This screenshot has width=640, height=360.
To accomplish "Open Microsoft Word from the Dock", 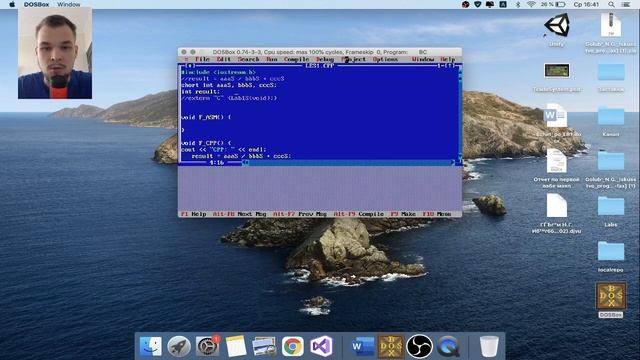I will 363,346.
